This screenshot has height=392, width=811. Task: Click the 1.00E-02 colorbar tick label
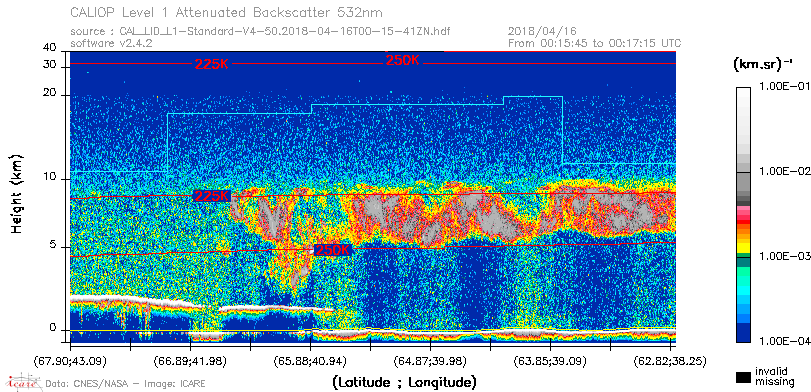tap(782, 172)
